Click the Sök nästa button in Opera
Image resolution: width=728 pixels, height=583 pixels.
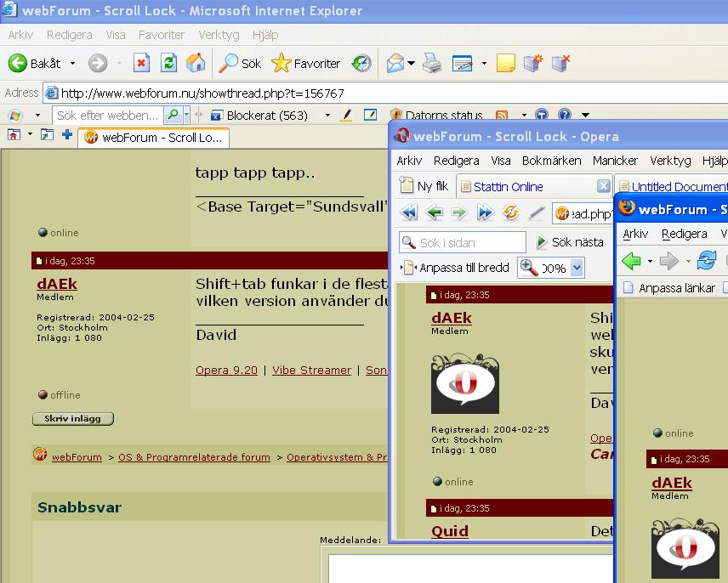click(x=570, y=242)
